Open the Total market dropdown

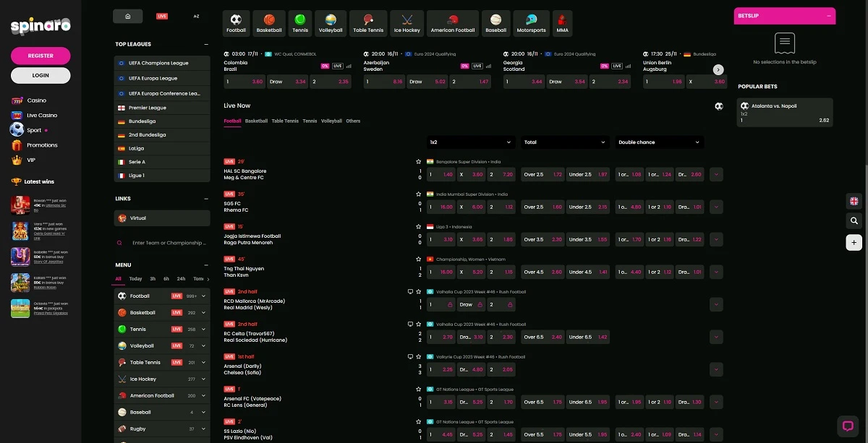[565, 142]
